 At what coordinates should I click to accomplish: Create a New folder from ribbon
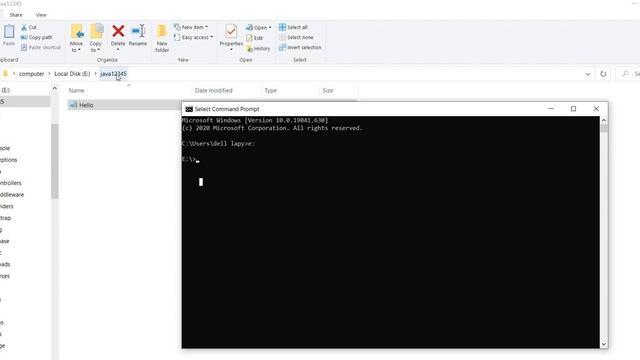coord(162,38)
